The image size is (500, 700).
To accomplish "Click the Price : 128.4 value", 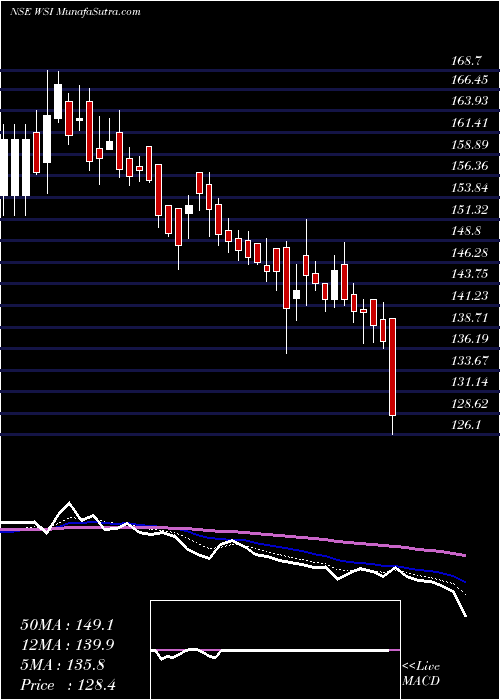I will [x=68, y=685].
